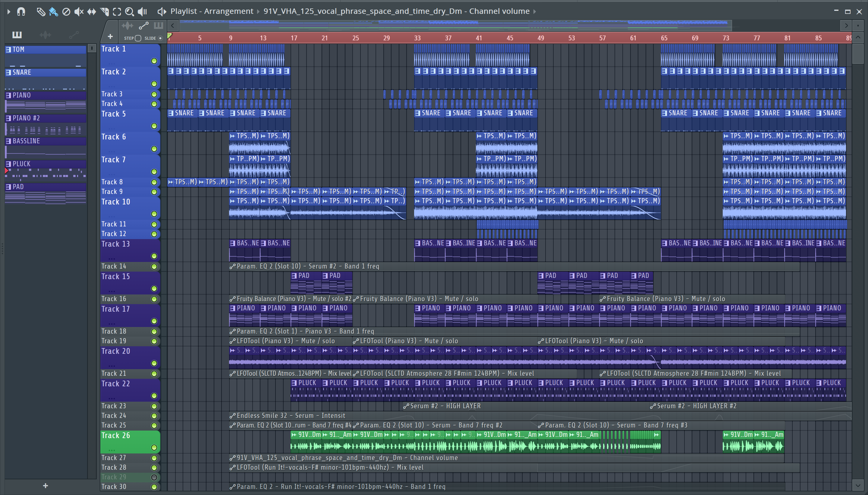
Task: Click the horizontal overview scroll bar
Action: tap(455, 25)
